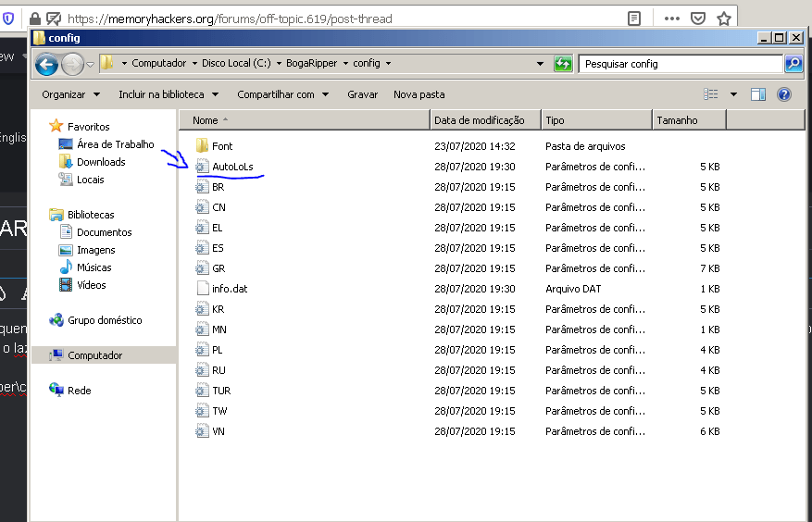Open Músicas library in the sidebar
Screen dimensions: 812x522
coord(94,267)
